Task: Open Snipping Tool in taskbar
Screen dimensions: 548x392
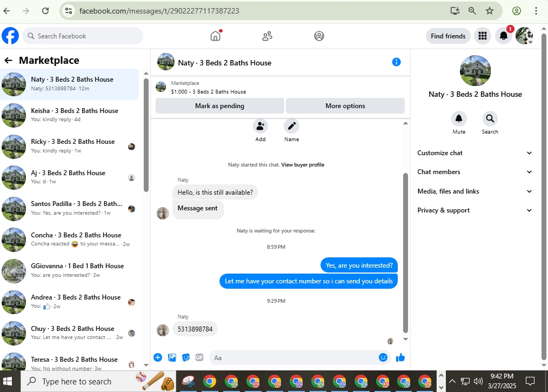Action: [x=188, y=381]
